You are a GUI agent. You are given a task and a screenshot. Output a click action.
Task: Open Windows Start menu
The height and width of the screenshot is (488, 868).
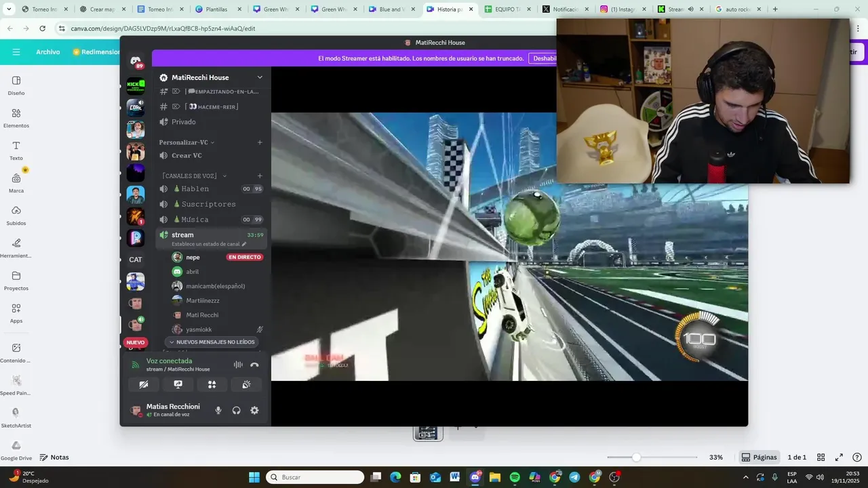click(254, 477)
